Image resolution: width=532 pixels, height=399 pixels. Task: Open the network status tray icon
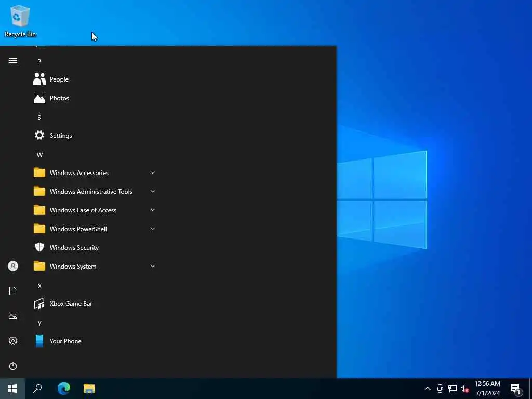[453, 389]
